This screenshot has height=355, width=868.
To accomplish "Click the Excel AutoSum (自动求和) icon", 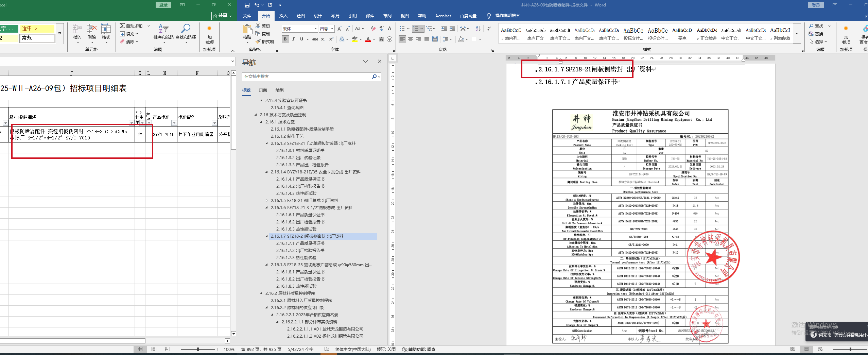I will [122, 26].
